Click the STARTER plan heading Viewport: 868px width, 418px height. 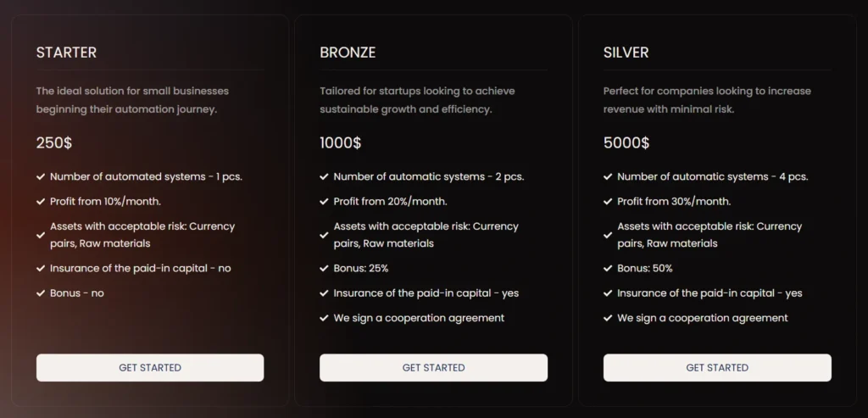(66, 53)
